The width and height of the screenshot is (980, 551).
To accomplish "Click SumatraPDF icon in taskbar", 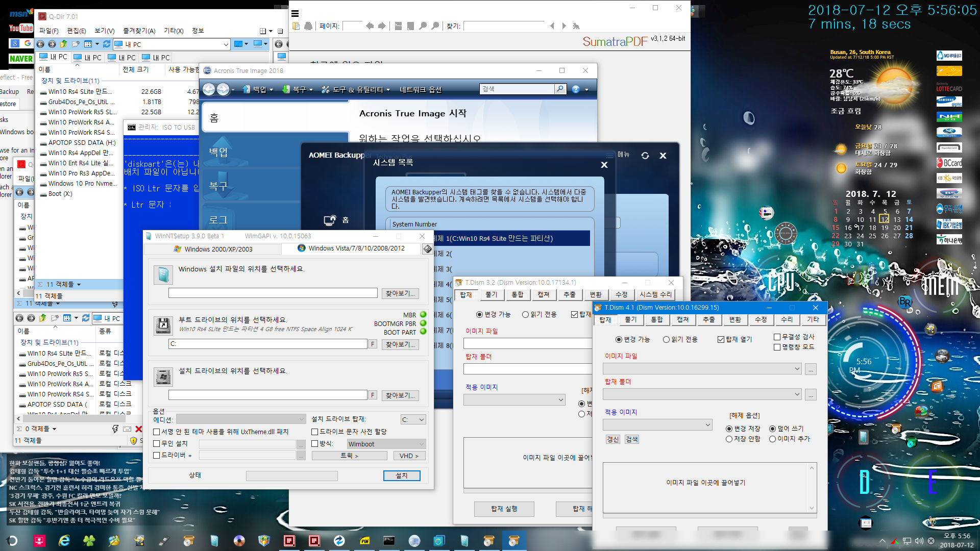I will (364, 541).
